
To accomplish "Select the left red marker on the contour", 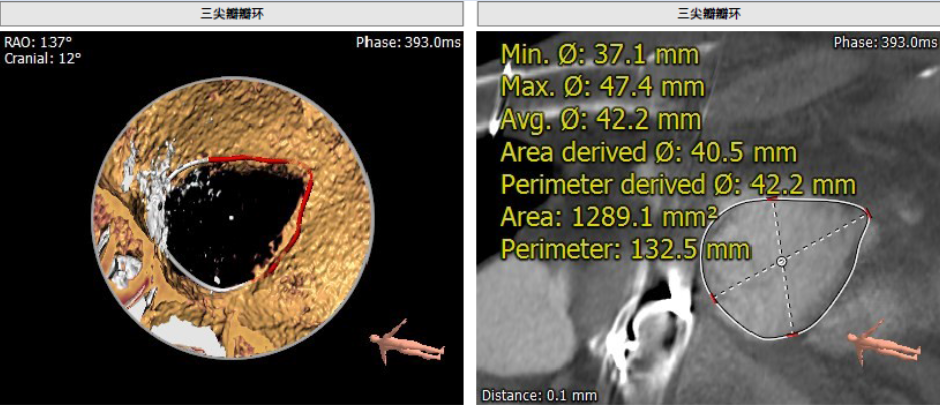I will point(713,298).
